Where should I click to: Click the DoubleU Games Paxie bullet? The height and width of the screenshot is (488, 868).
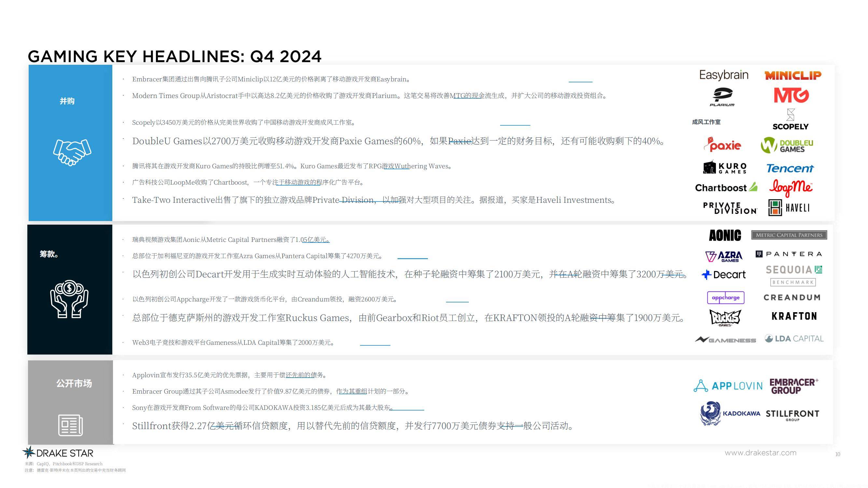(x=398, y=141)
